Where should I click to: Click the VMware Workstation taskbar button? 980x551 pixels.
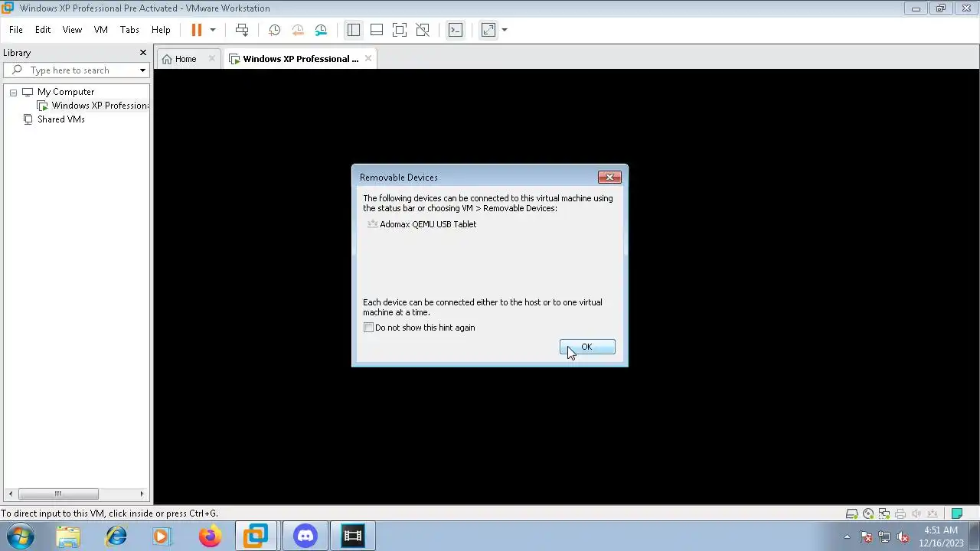click(x=256, y=536)
